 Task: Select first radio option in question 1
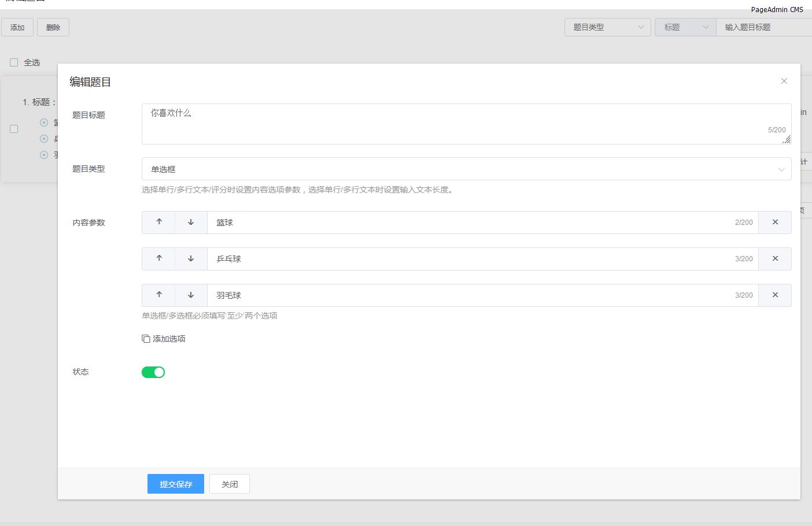[44, 123]
